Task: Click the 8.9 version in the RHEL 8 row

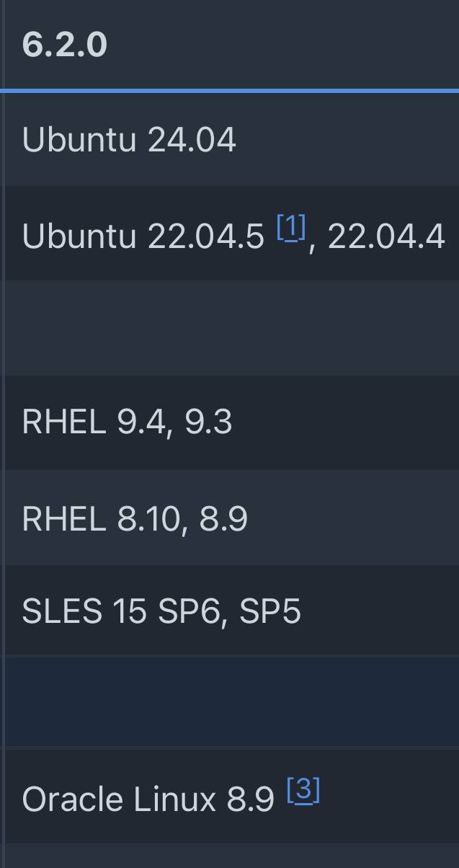Action: (x=224, y=519)
